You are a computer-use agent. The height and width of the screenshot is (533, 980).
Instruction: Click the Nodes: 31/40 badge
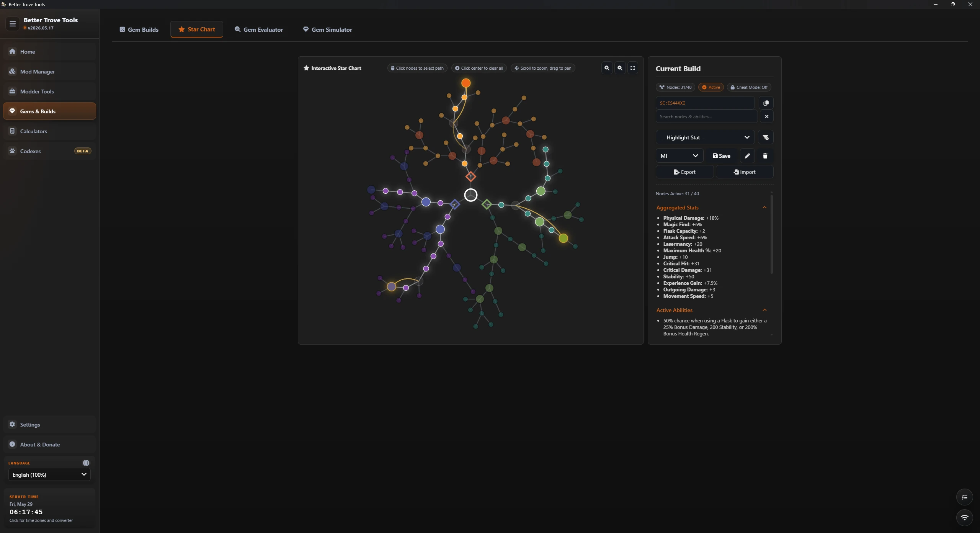point(675,87)
